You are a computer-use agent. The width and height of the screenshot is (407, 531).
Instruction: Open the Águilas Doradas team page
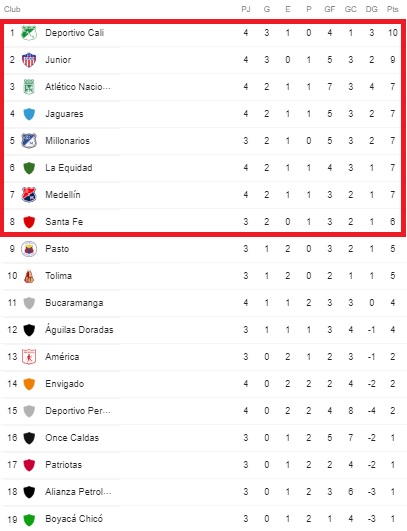(x=79, y=330)
